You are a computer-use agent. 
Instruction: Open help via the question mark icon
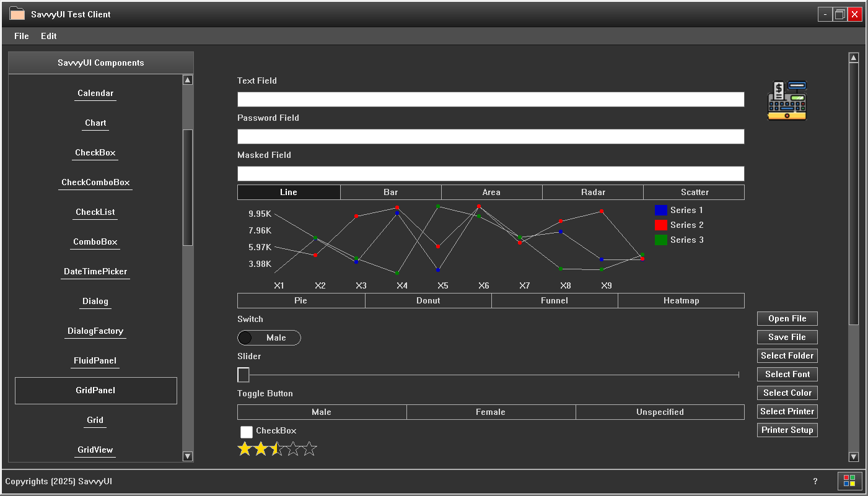click(x=815, y=481)
